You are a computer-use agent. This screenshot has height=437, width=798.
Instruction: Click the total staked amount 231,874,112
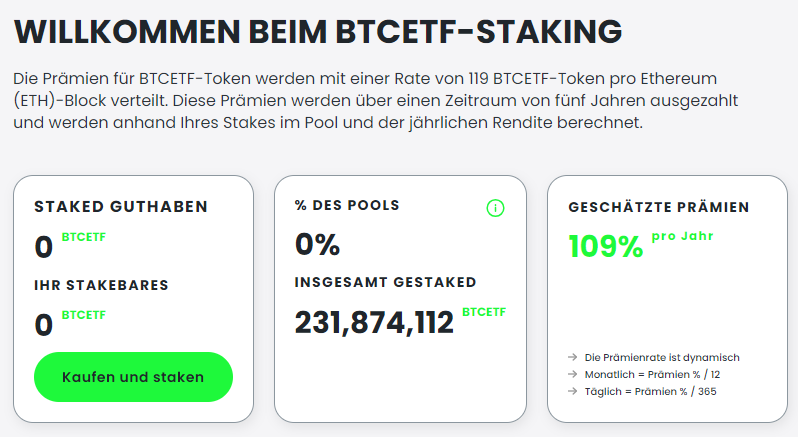[374, 322]
